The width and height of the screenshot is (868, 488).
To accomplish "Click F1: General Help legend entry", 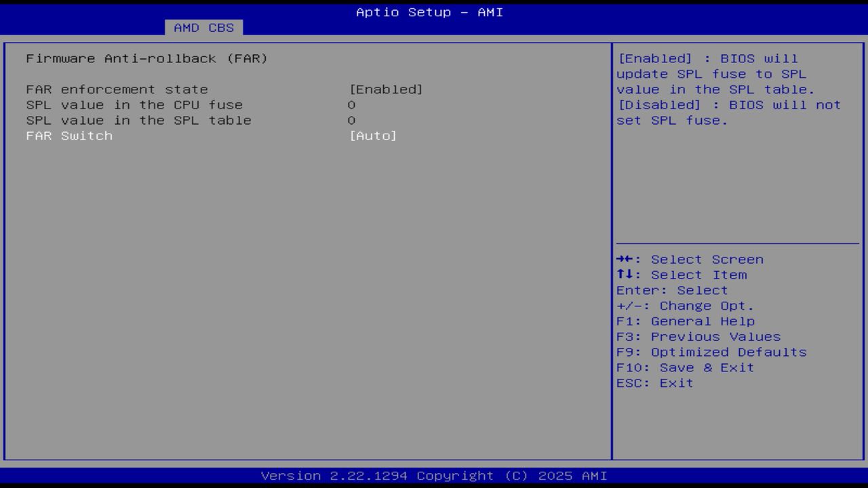I will point(686,321).
